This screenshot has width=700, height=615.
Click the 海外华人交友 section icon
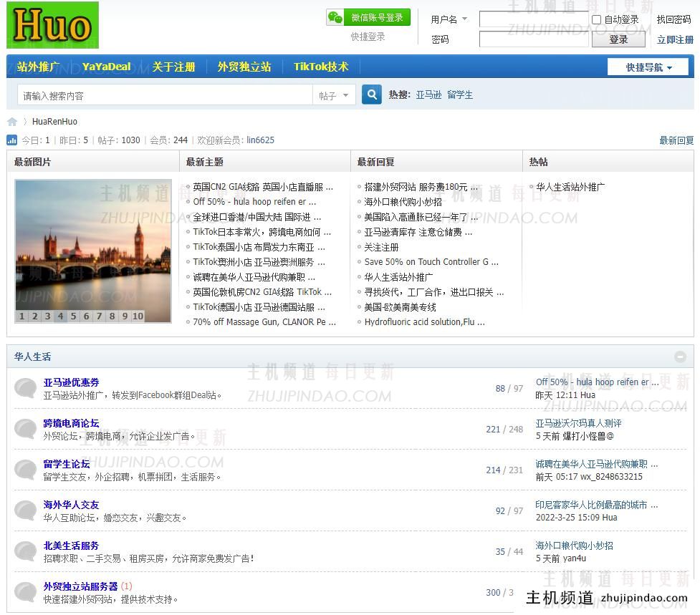(24, 510)
